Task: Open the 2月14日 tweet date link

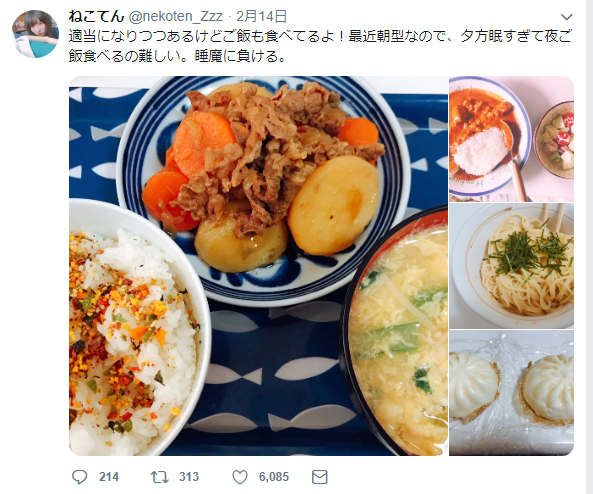Action: [x=261, y=16]
